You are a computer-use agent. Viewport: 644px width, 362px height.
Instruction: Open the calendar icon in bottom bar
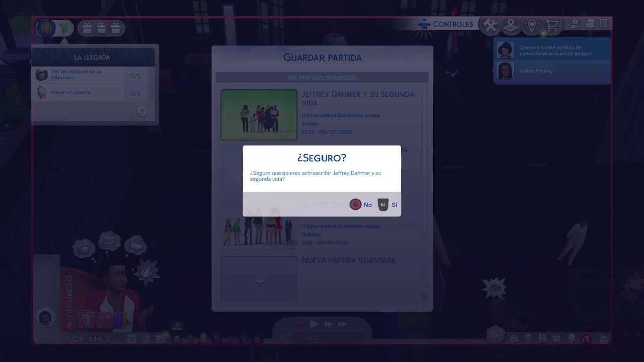point(132,339)
